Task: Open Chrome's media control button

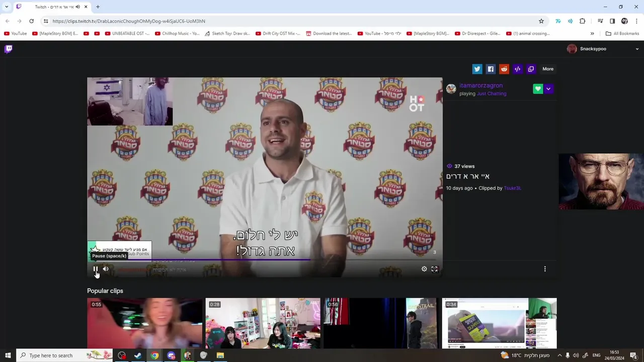Action: (x=600, y=21)
